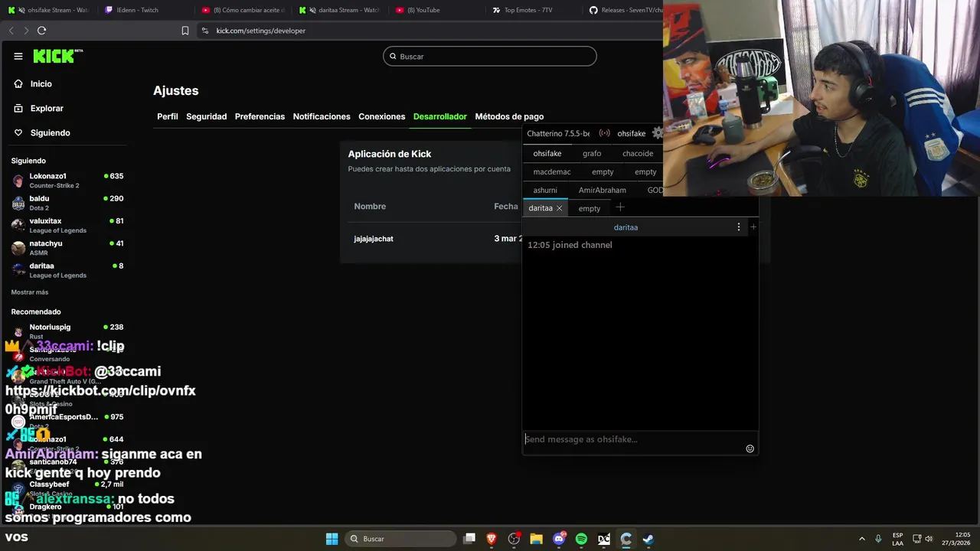Bookmark this page with the bookmark icon
This screenshot has height=551, width=980.
pos(185,31)
